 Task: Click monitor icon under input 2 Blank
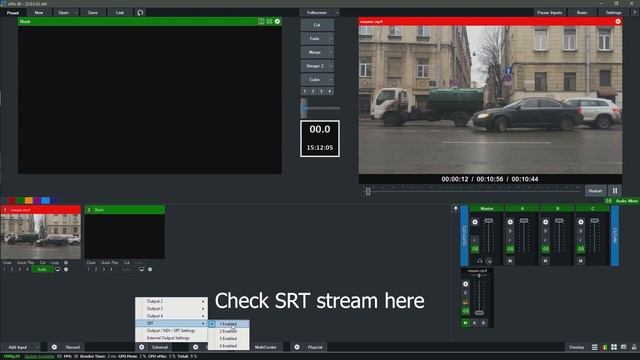(x=141, y=269)
